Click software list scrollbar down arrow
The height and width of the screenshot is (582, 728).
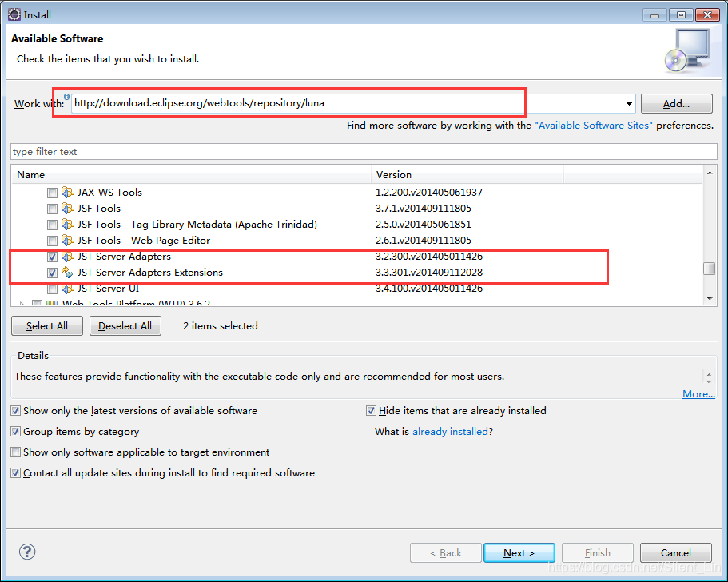(710, 299)
